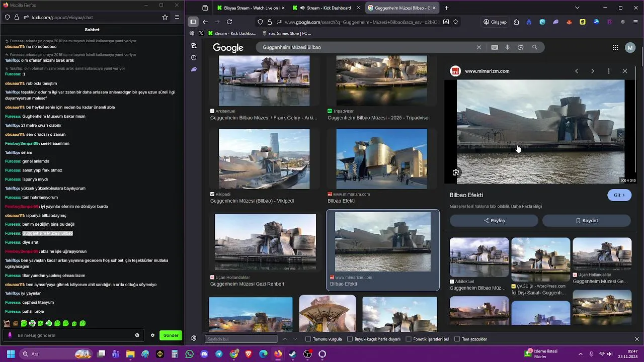644x362 pixels.
Task: Toggle the browser sidebar panel button
Action: pos(193,22)
